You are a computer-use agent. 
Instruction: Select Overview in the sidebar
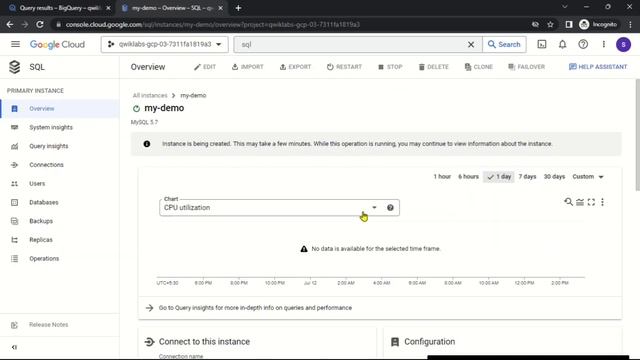pyautogui.click(x=60, y=109)
